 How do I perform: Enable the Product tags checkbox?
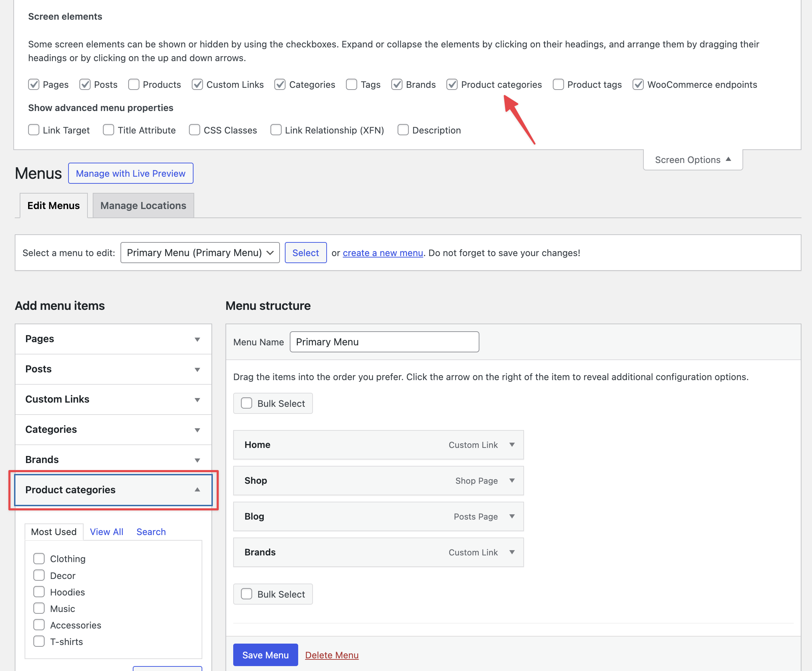558,84
